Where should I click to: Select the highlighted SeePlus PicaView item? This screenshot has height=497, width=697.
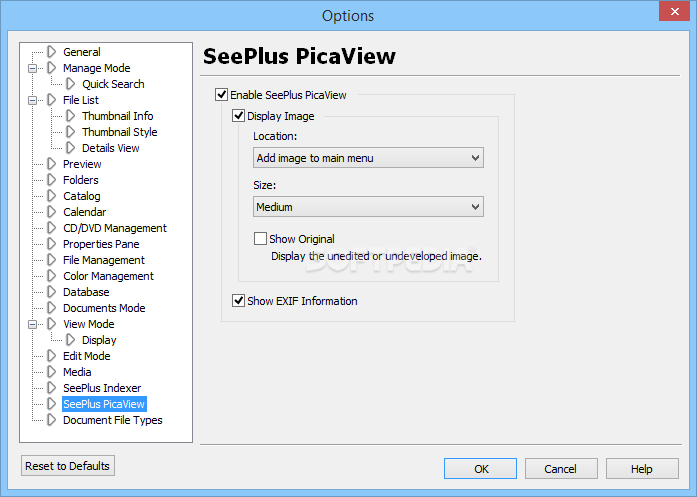click(x=104, y=404)
